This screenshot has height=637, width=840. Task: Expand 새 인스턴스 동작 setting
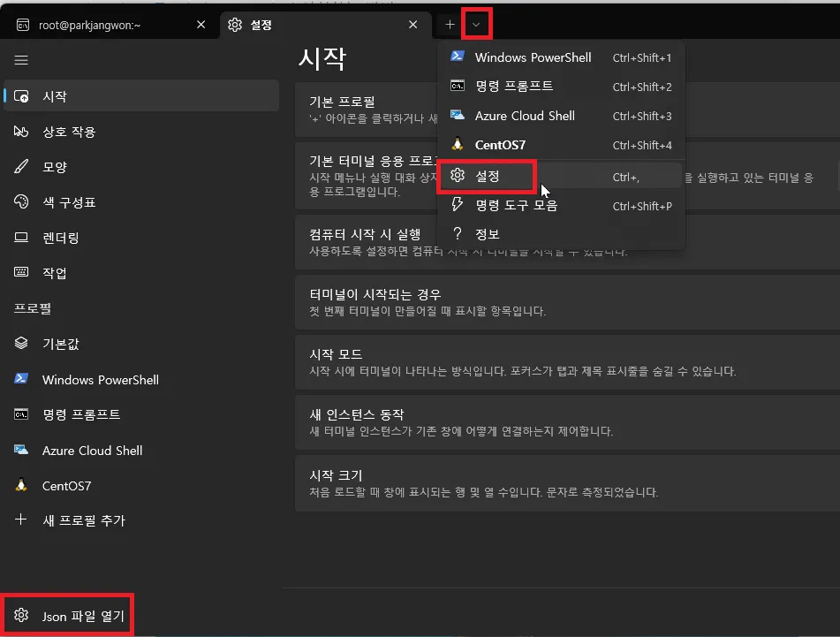click(567, 422)
